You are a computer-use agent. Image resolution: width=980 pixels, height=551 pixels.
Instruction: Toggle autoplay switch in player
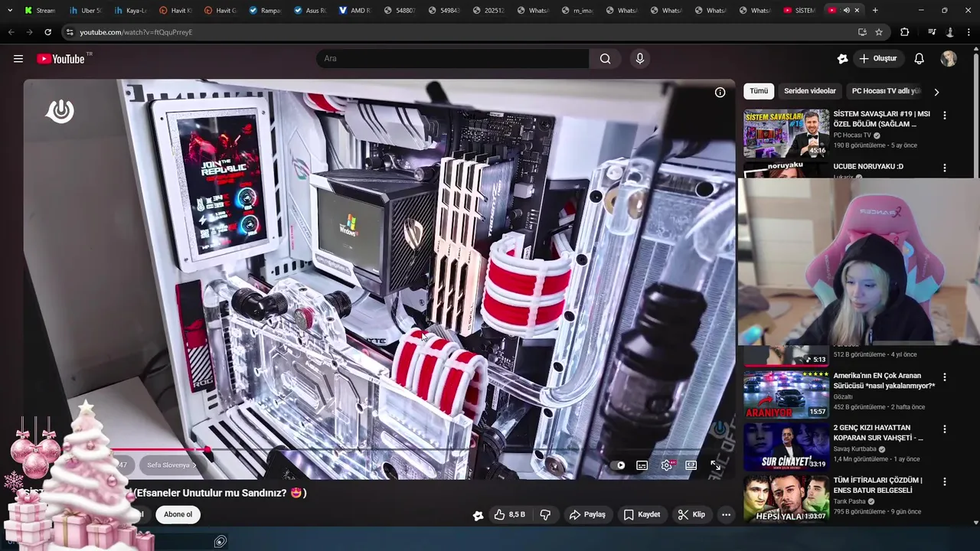coord(619,465)
